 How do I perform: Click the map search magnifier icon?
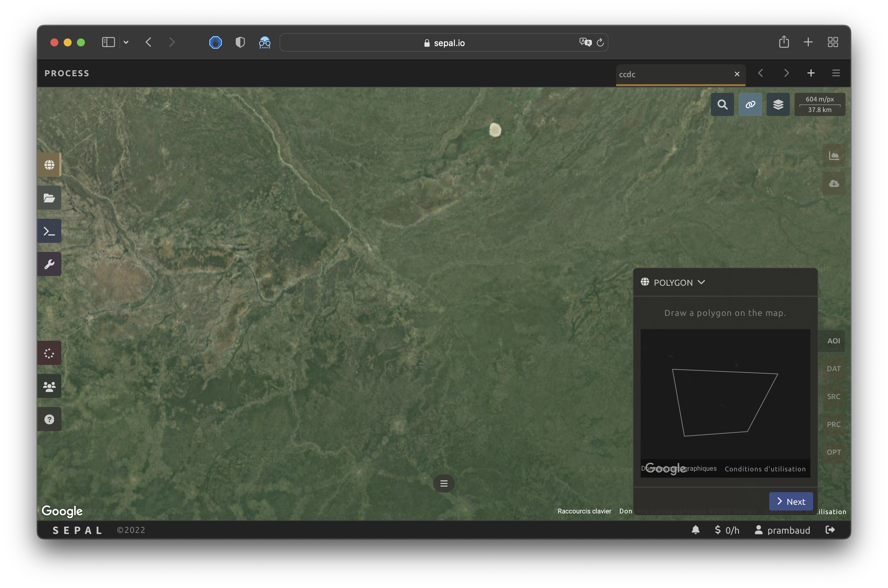click(722, 104)
